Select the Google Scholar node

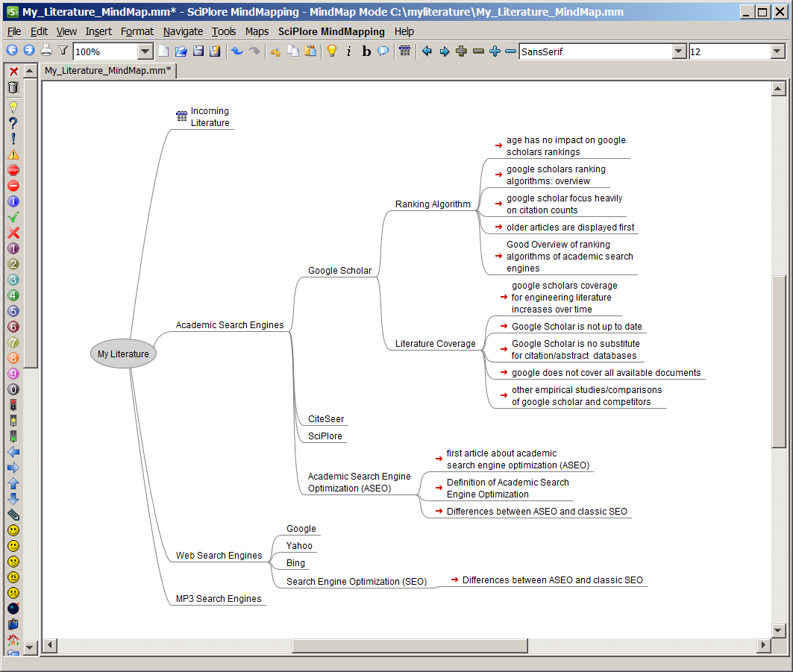tap(339, 271)
